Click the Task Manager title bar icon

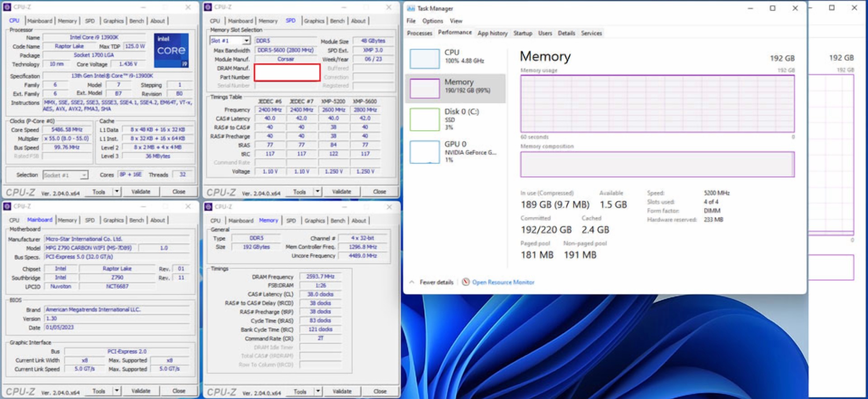pyautogui.click(x=411, y=8)
